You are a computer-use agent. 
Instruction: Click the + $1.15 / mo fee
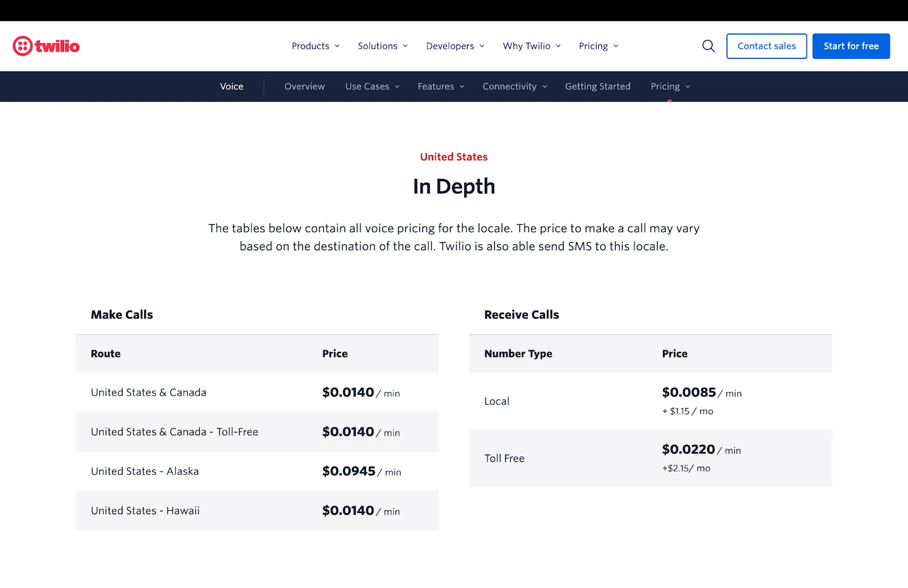click(687, 411)
